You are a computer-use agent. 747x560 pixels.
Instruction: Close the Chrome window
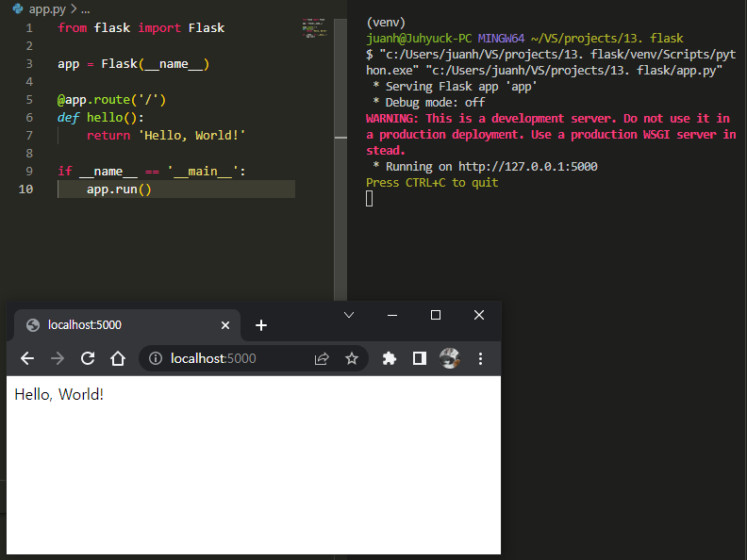click(479, 315)
